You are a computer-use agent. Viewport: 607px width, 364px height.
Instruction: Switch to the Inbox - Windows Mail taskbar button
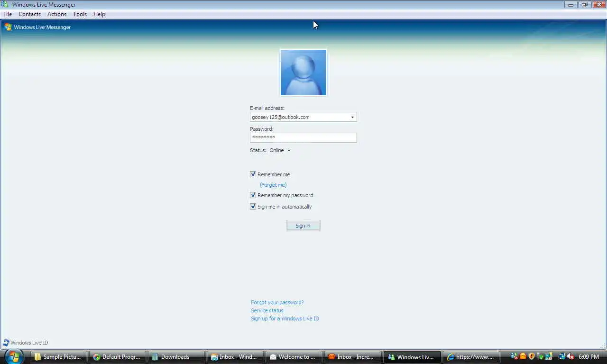point(235,357)
